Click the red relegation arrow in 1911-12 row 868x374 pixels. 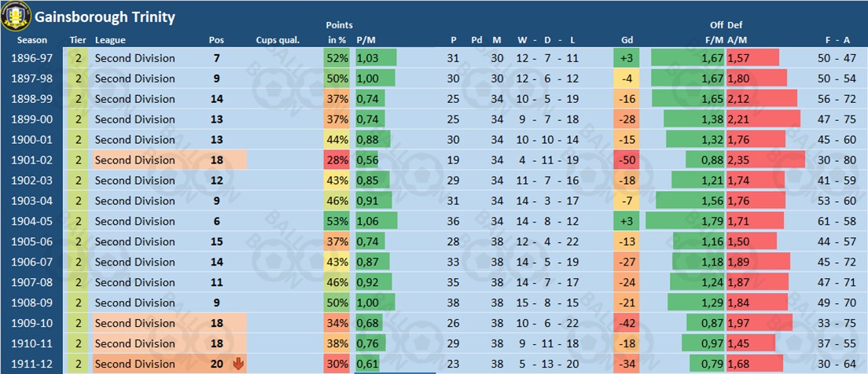coord(239,363)
